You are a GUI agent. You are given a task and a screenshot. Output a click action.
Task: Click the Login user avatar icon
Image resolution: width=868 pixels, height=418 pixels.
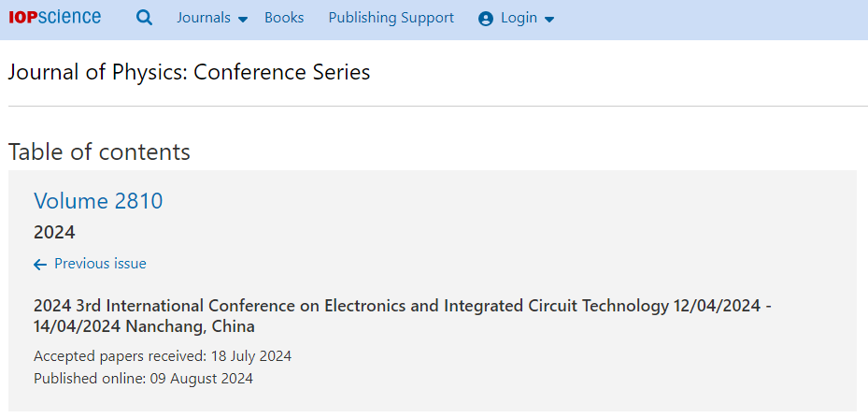click(x=486, y=19)
